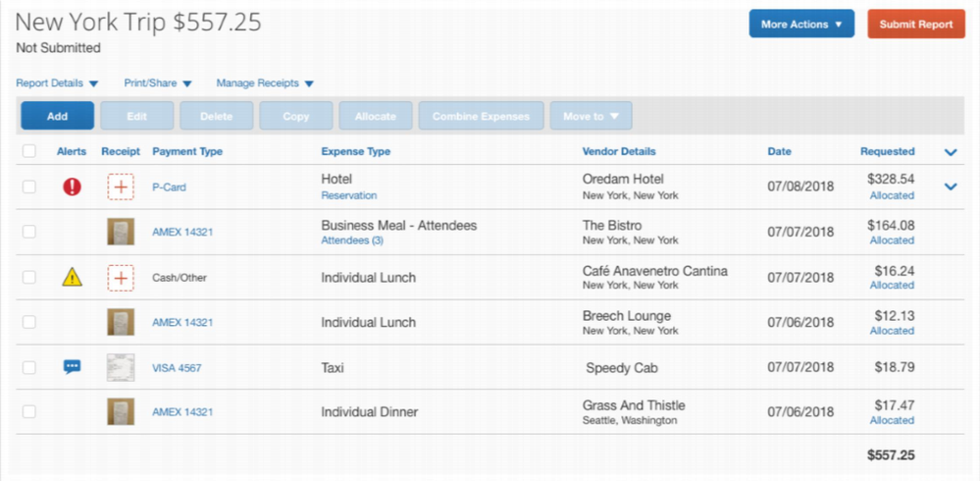The width and height of the screenshot is (980, 481).
Task: Click the Taxi expense type text
Action: click(333, 368)
